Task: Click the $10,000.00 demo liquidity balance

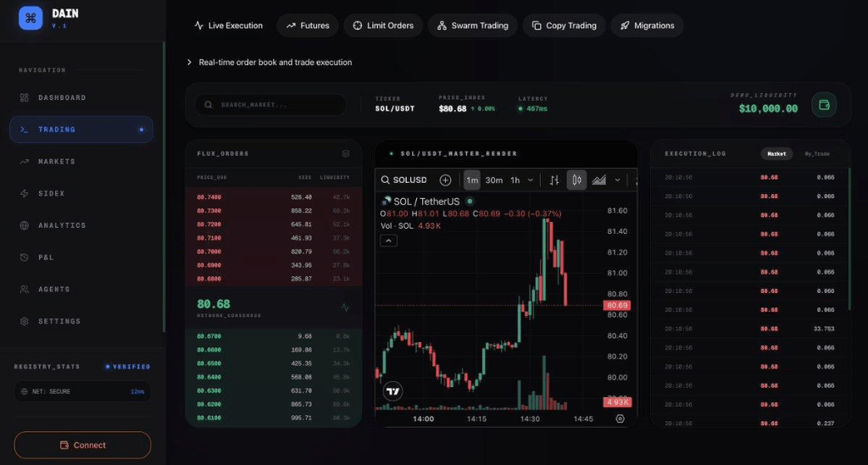Action: 768,109
